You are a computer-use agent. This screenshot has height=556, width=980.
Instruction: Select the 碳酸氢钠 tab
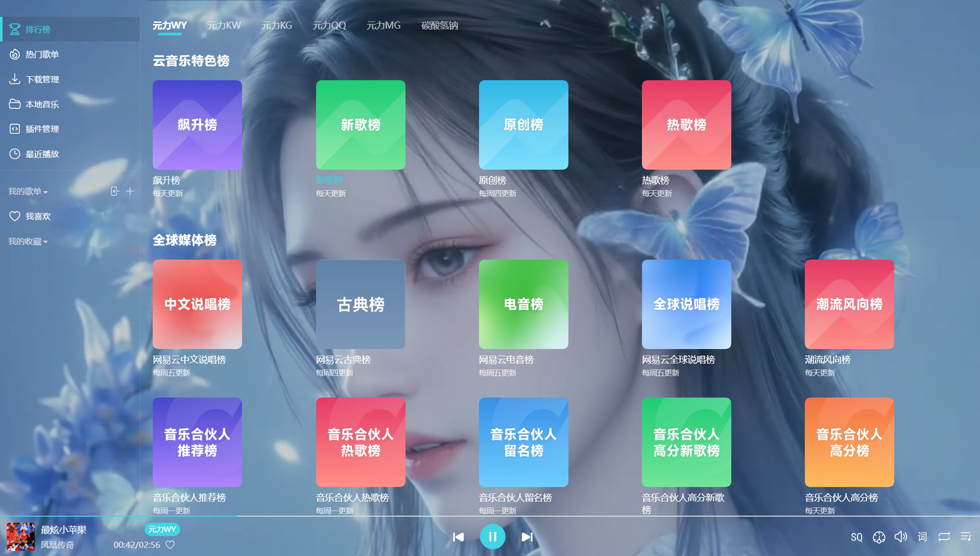[x=439, y=26]
